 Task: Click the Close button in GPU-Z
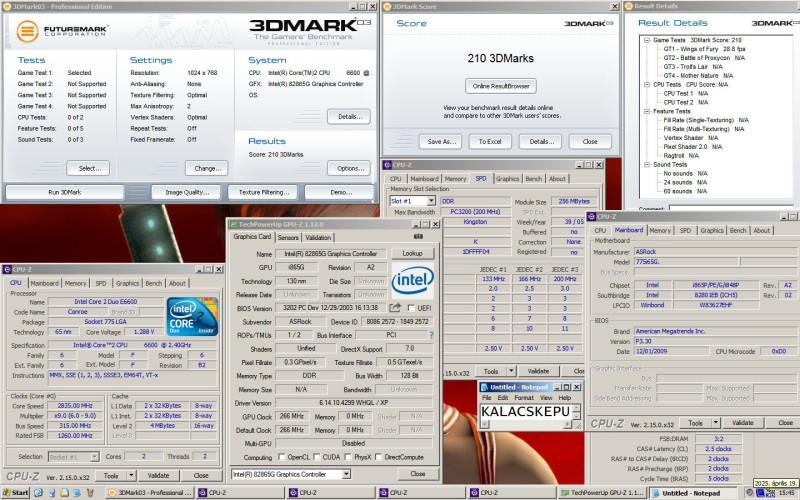[x=417, y=474]
